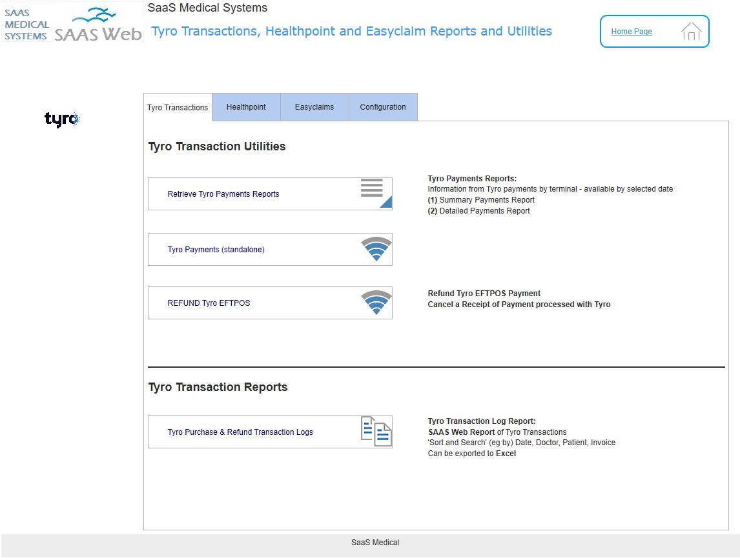Click the Refund Tyro EFTPOS Payment description
Image resolution: width=740 pixels, height=560 pixels.
[484, 293]
